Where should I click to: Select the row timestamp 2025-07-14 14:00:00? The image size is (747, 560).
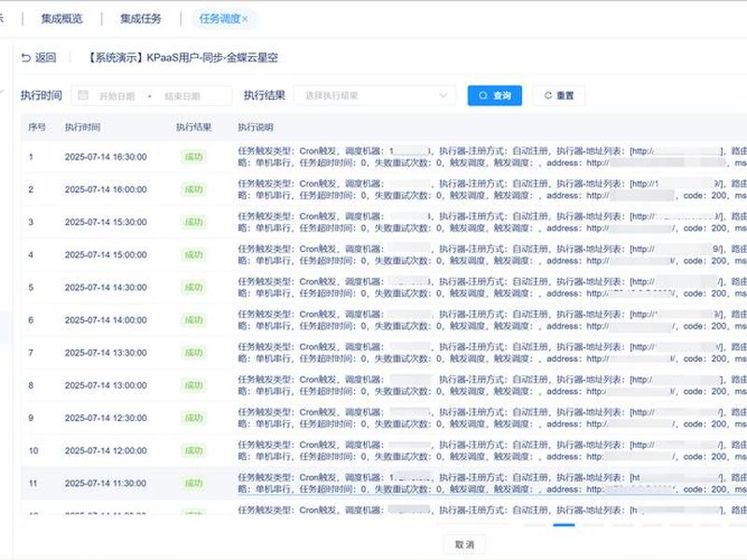coord(106,320)
